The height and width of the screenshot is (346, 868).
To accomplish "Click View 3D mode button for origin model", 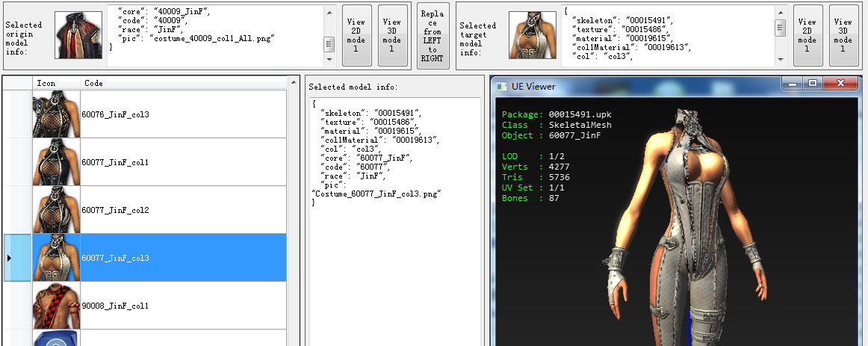I will pyautogui.click(x=392, y=35).
